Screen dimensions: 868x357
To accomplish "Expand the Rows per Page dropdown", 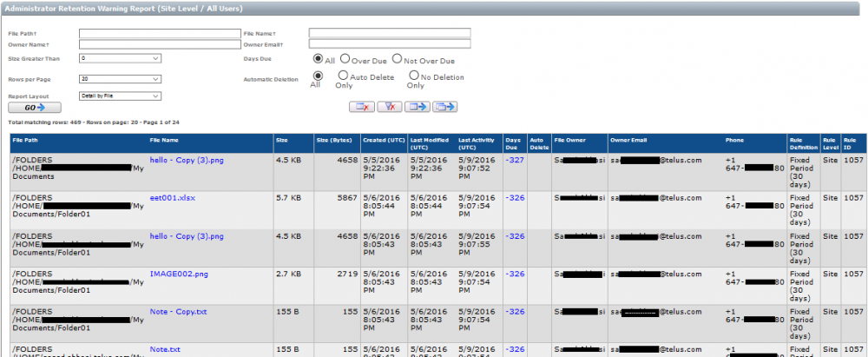I will (x=120, y=78).
